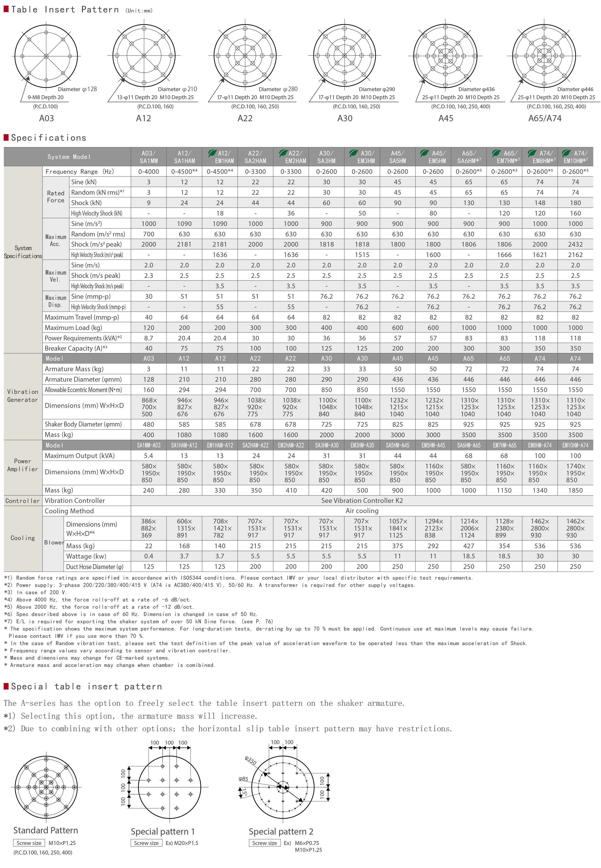Viewport: 601px width, 868px height.
Task: Click the 'Duct Hose Diameter (φ)' row label
Action: 95,567
